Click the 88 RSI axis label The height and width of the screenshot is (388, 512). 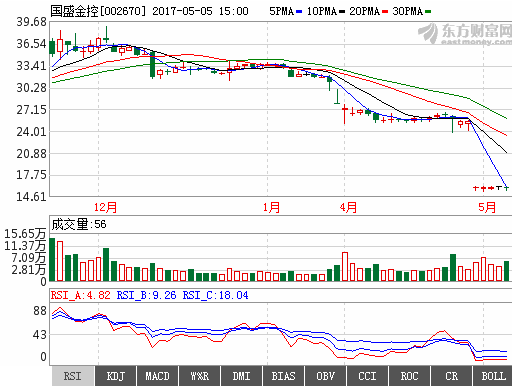click(40, 311)
